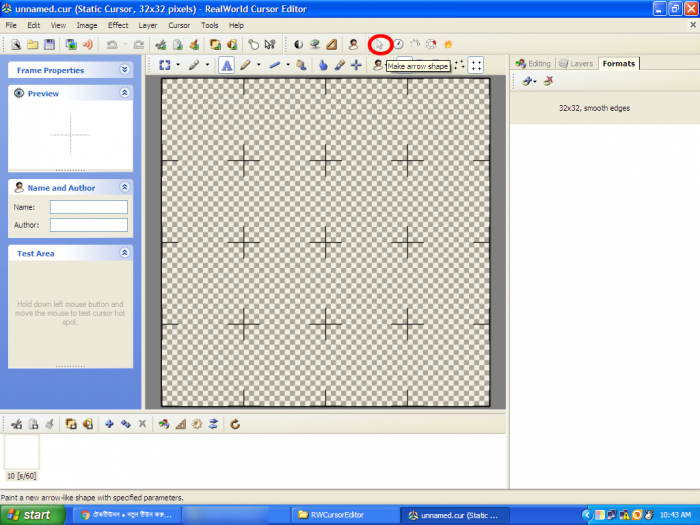Image resolution: width=700 pixels, height=525 pixels.
Task: Click the triangle ruler icon in frames toolbar
Action: tap(180, 424)
